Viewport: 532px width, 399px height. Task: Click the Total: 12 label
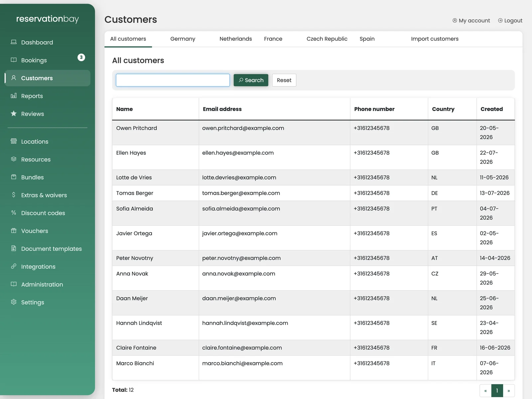pos(123,390)
